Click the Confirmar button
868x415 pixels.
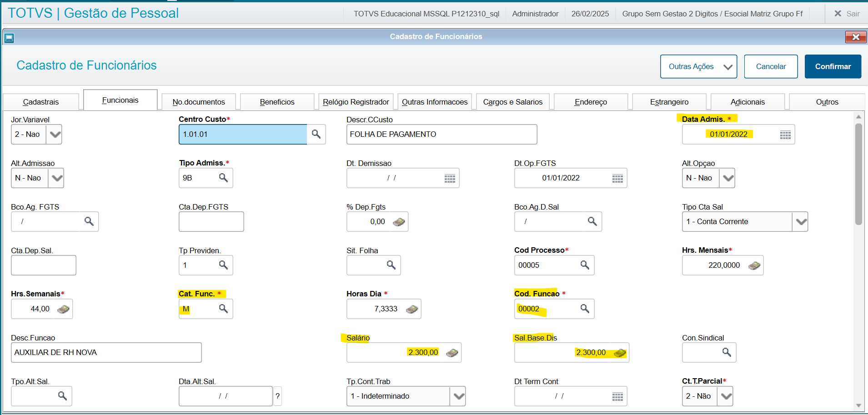pyautogui.click(x=833, y=66)
